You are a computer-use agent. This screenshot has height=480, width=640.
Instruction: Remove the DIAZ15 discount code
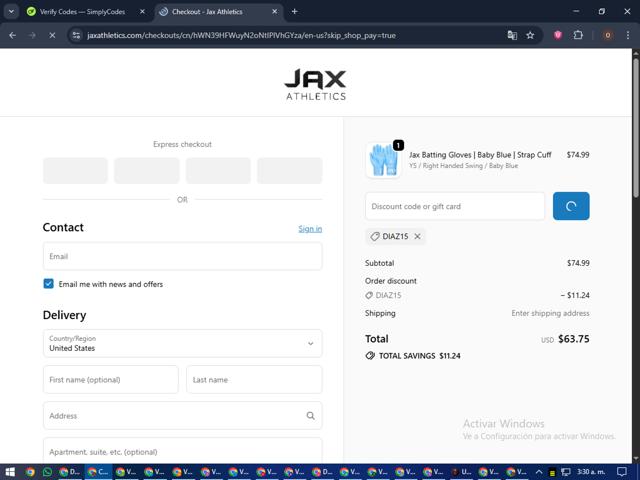tap(418, 236)
